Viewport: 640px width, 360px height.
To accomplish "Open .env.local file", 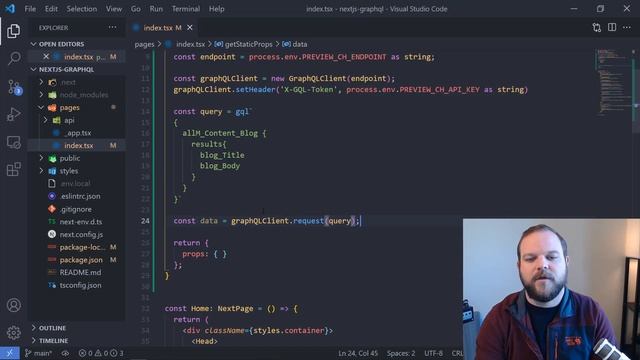I will click(76, 183).
